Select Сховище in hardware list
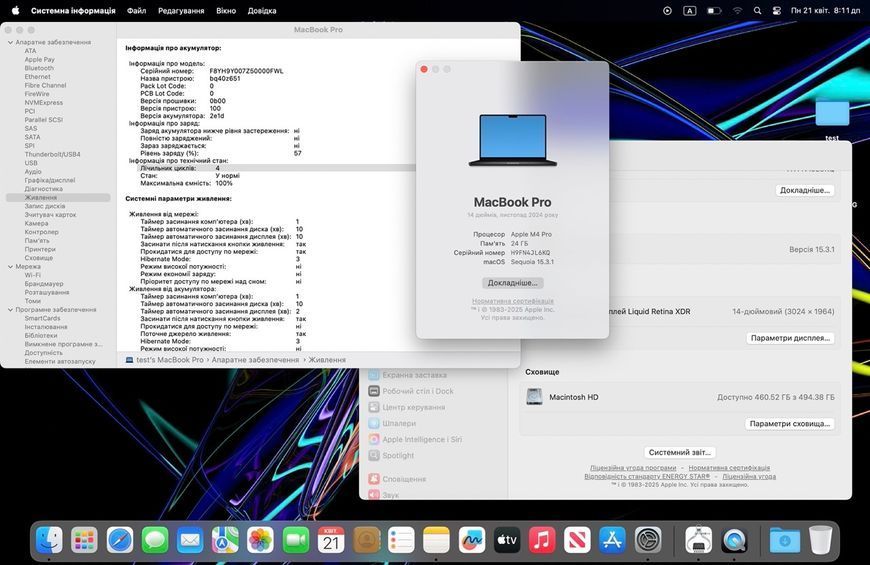The image size is (870, 565). pos(39,258)
